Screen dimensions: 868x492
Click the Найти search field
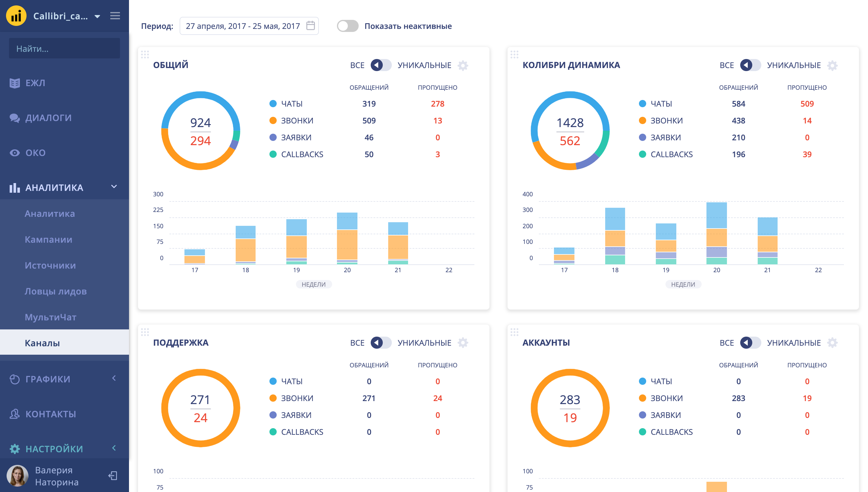point(64,49)
